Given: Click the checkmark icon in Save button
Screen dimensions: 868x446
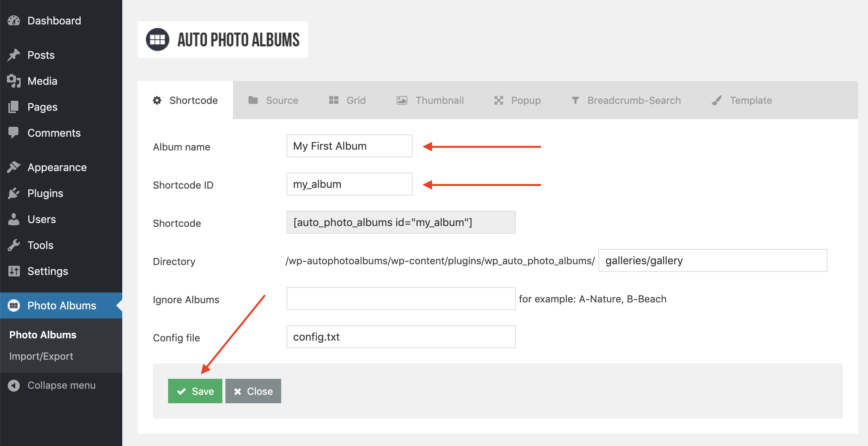Looking at the screenshot, I should [x=181, y=391].
